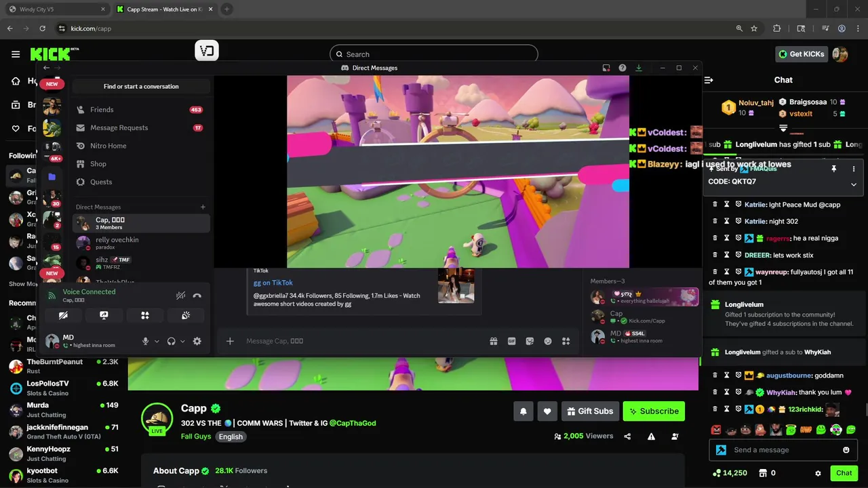868x488 pixels.
Task: Open the sihz direct message
Action: pyautogui.click(x=141, y=262)
